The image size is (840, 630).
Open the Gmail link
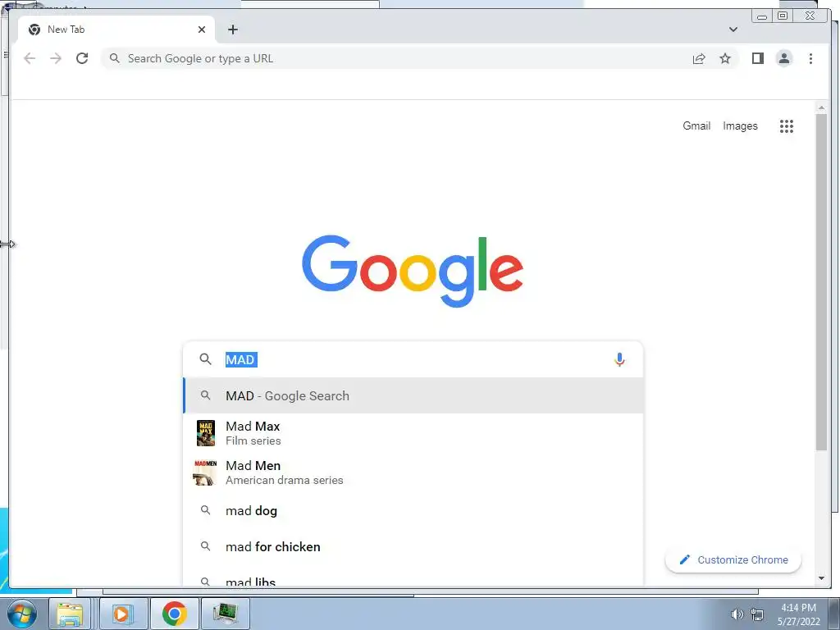[x=696, y=126]
